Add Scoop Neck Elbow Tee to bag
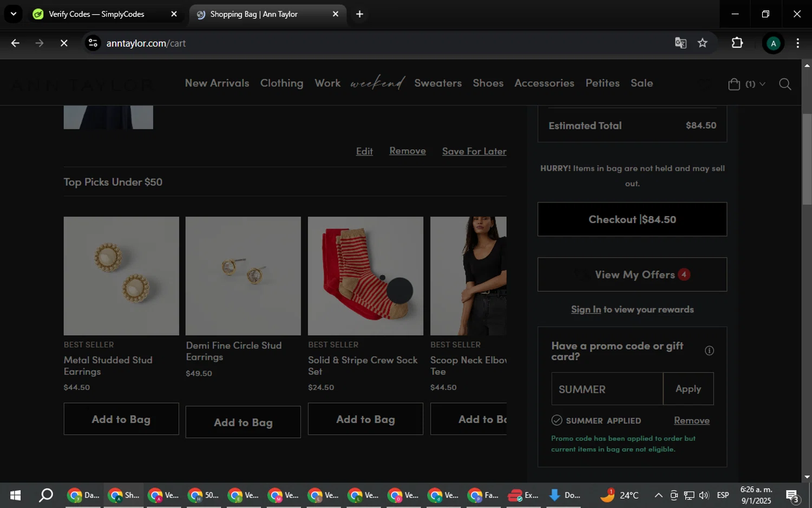 coord(469,419)
